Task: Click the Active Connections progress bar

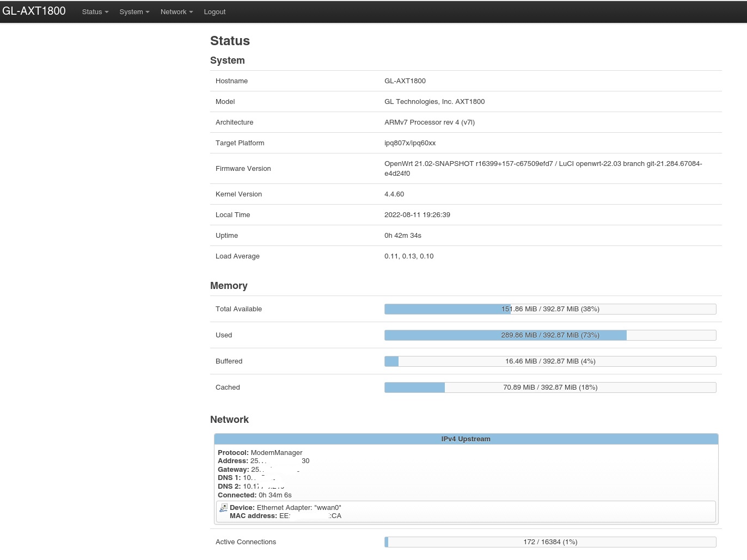Action: point(550,542)
